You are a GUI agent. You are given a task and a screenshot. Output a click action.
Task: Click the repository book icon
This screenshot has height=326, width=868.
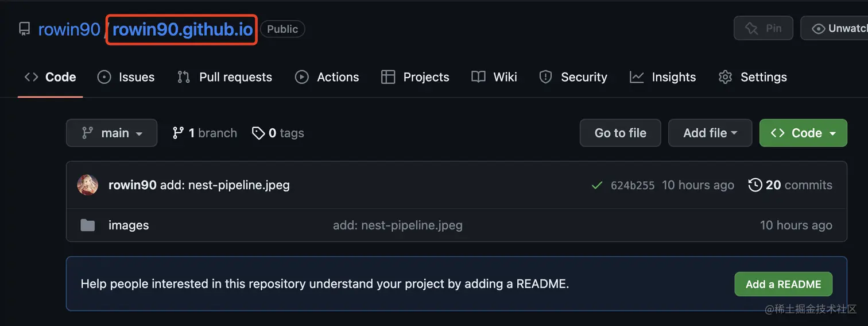point(24,29)
